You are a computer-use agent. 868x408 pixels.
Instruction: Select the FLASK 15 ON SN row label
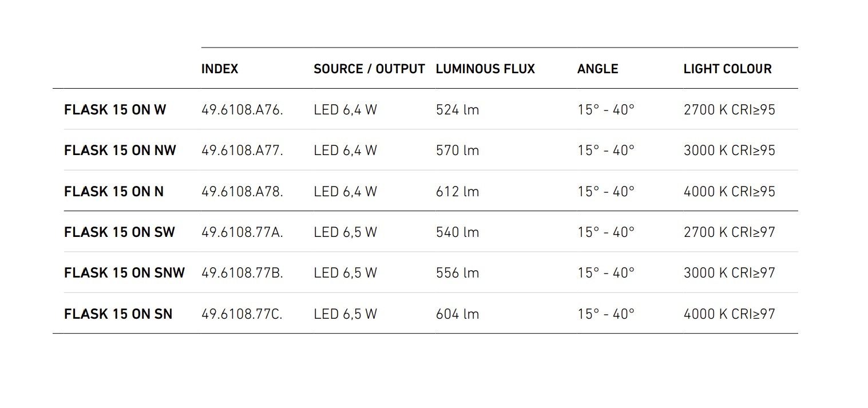point(118,314)
